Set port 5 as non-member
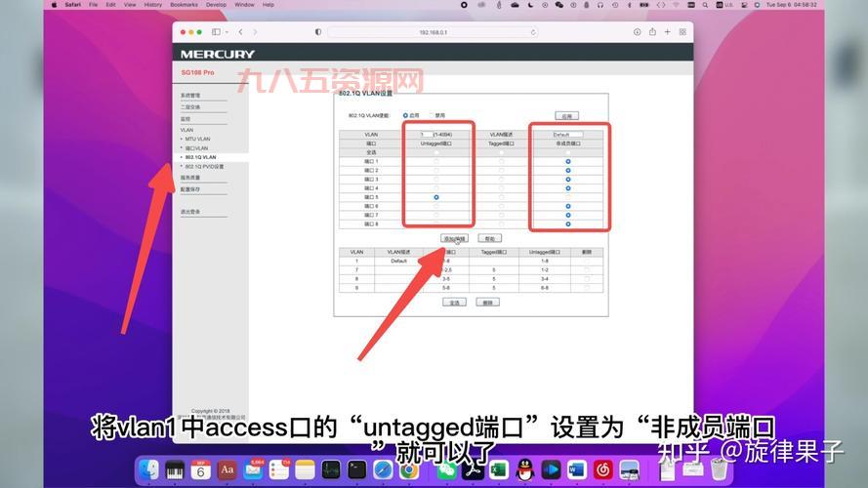868x488 pixels. (568, 197)
